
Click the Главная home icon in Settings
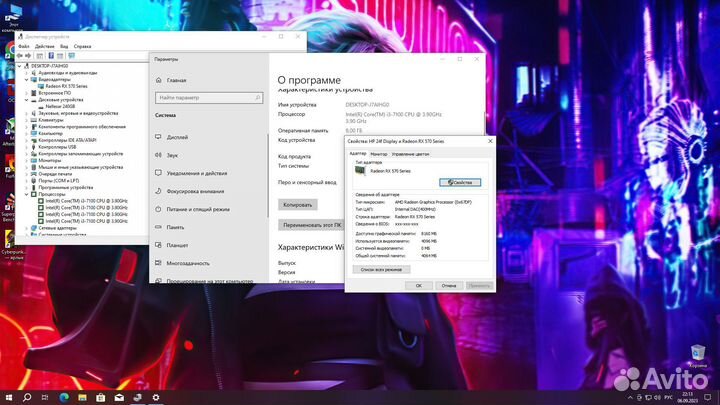(159, 80)
